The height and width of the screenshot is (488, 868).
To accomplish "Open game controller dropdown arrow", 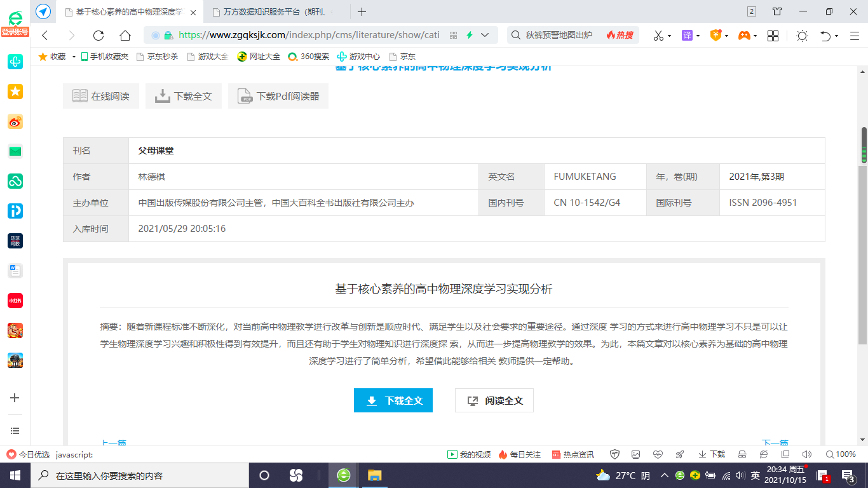I will tap(755, 36).
